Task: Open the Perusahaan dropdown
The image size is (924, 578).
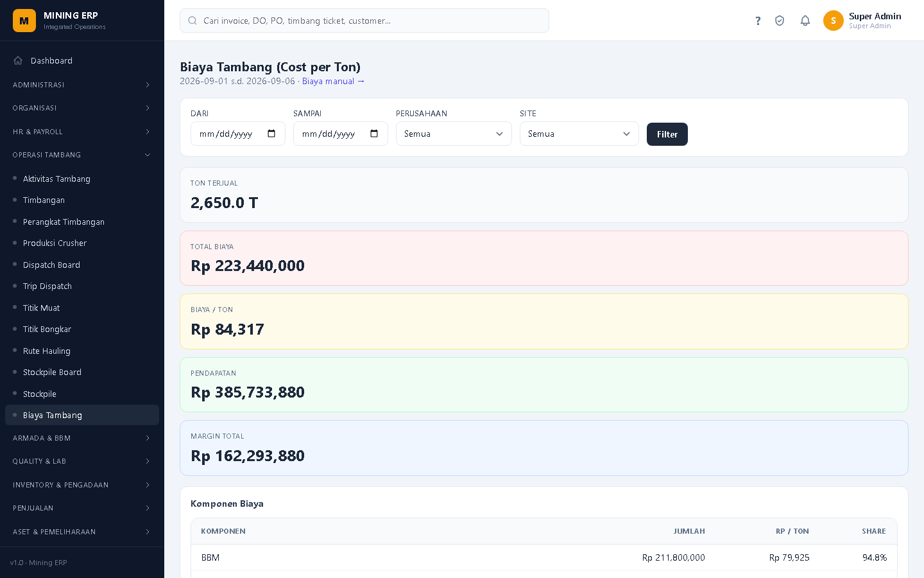Action: click(454, 134)
